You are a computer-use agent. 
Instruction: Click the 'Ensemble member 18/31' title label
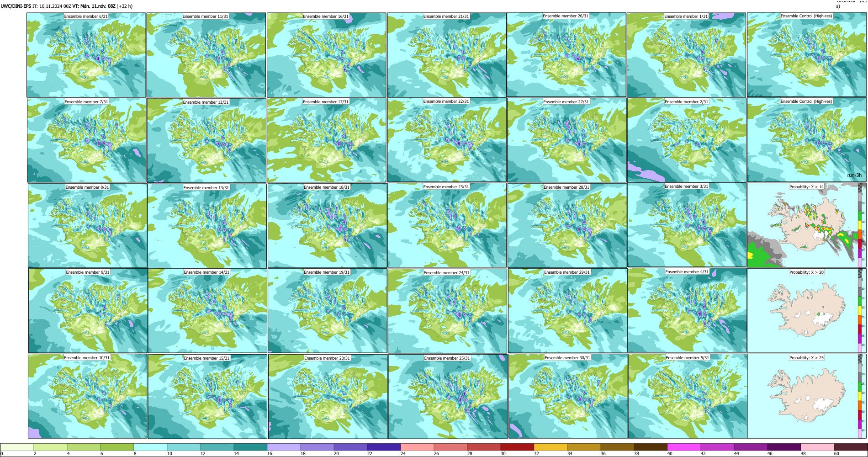pos(327,187)
